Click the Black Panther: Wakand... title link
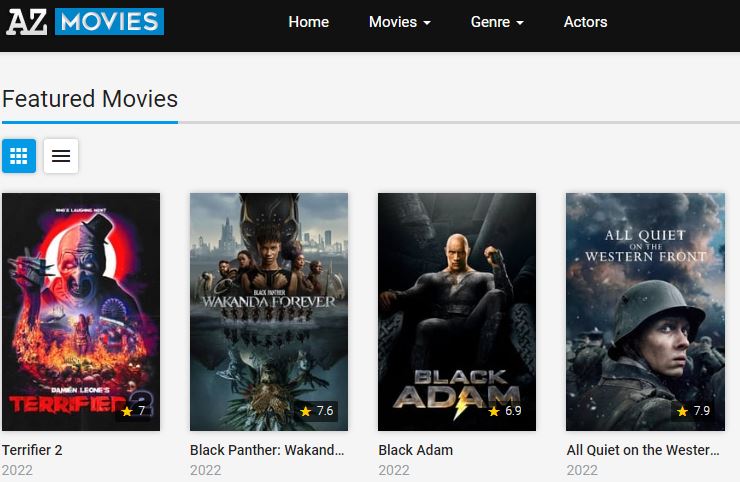 tap(267, 450)
